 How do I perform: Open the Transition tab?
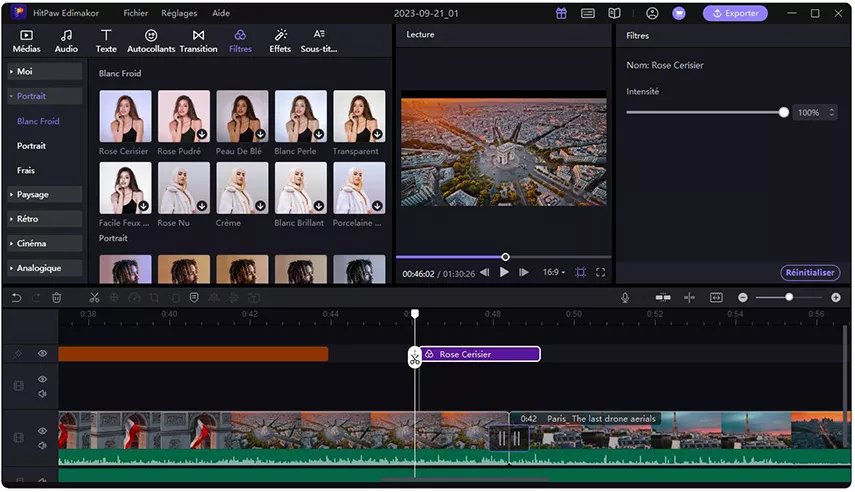(198, 41)
